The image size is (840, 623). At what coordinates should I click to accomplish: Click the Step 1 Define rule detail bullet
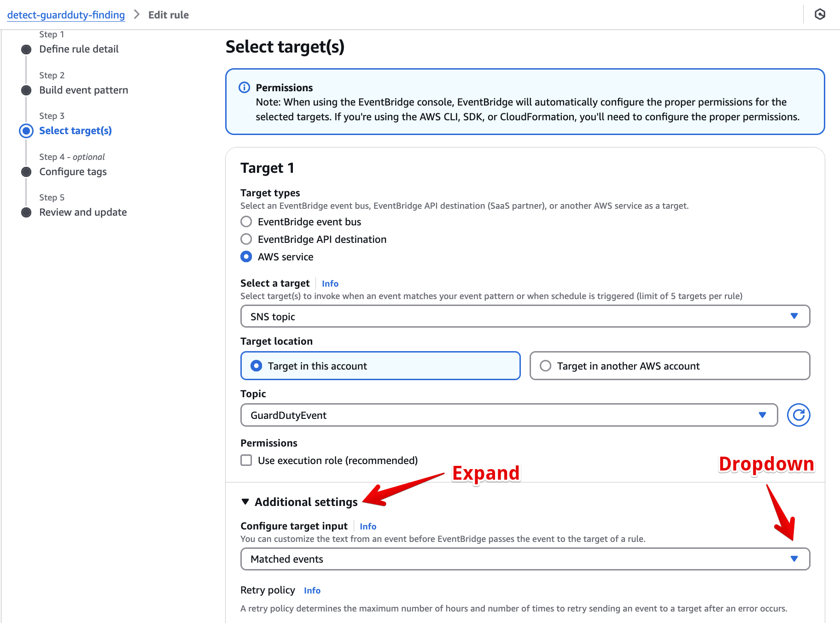pyautogui.click(x=26, y=49)
